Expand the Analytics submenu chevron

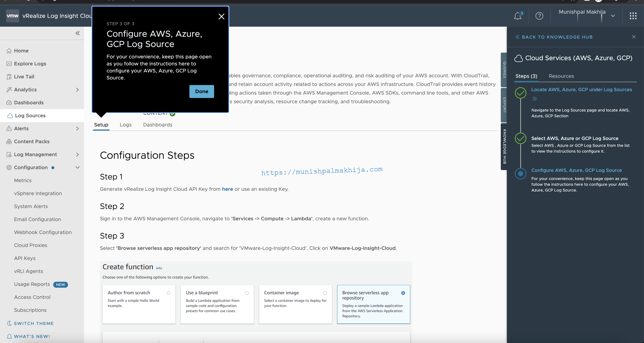(78, 90)
